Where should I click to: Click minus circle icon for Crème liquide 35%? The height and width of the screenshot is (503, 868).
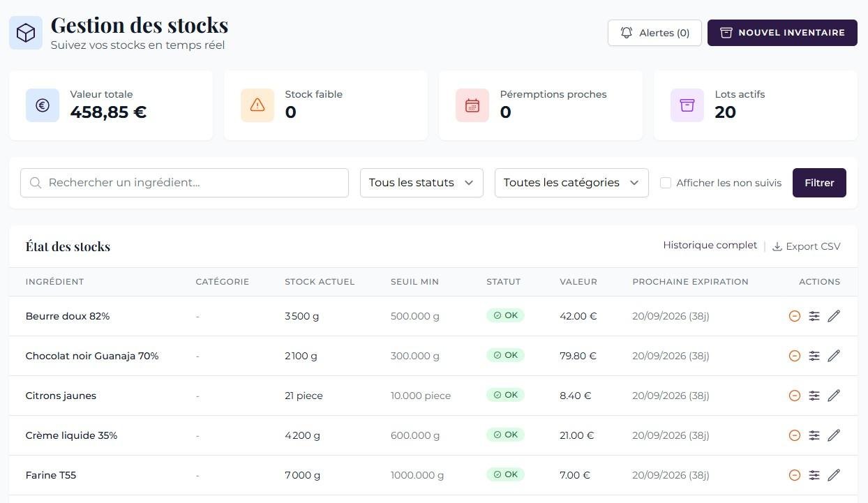794,435
